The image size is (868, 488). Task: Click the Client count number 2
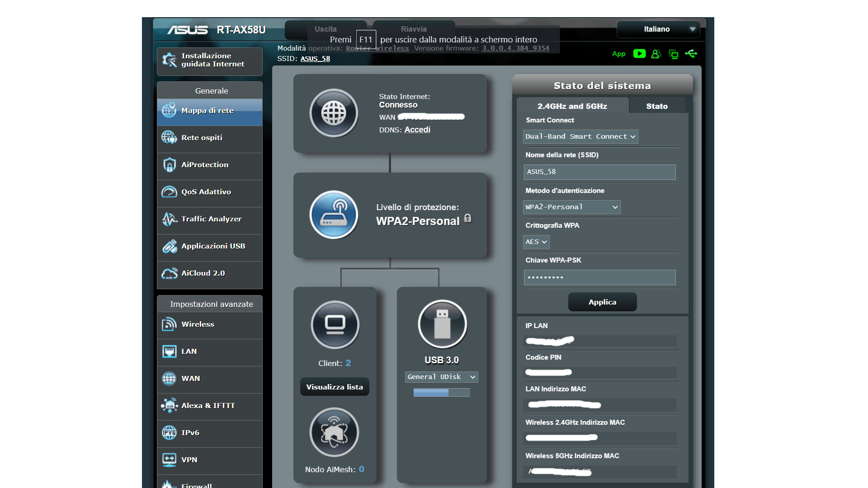[348, 363]
